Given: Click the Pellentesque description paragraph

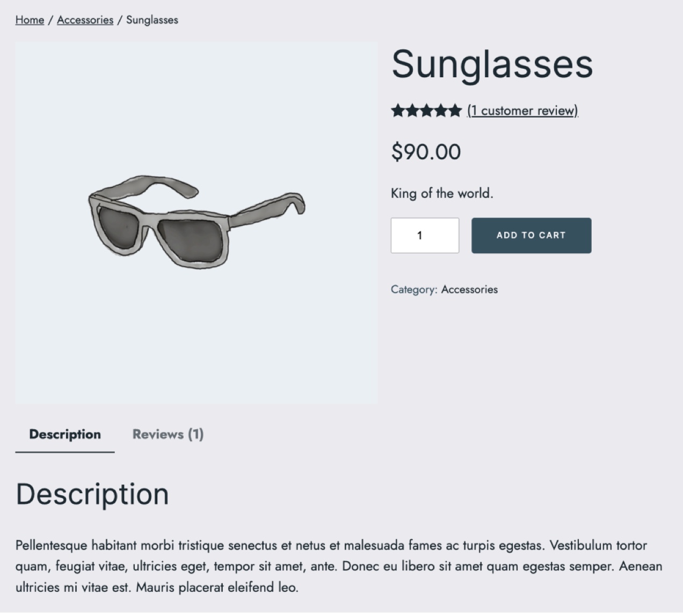Looking at the screenshot, I should [x=338, y=566].
